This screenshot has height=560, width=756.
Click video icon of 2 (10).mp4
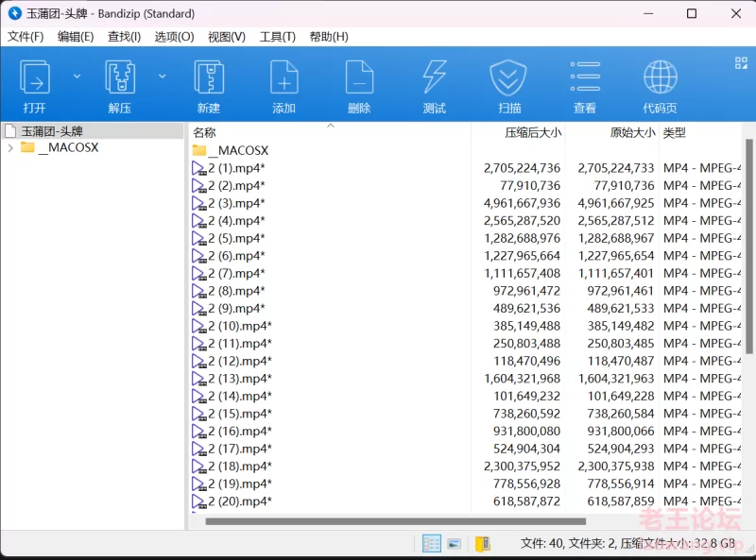click(x=199, y=326)
